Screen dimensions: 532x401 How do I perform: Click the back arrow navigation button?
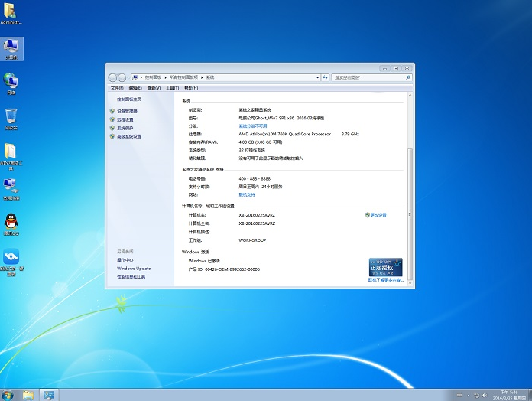point(112,77)
